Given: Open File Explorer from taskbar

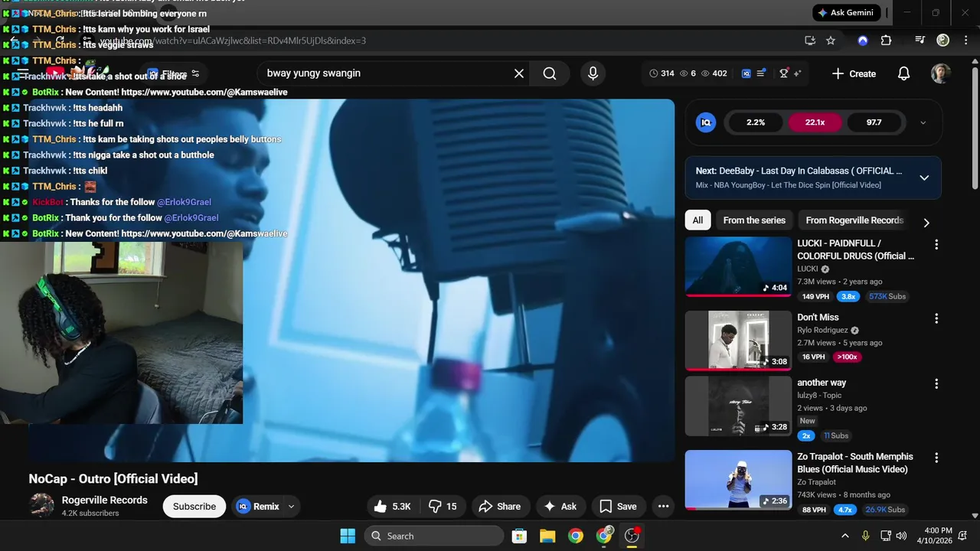Looking at the screenshot, I should click(547, 536).
